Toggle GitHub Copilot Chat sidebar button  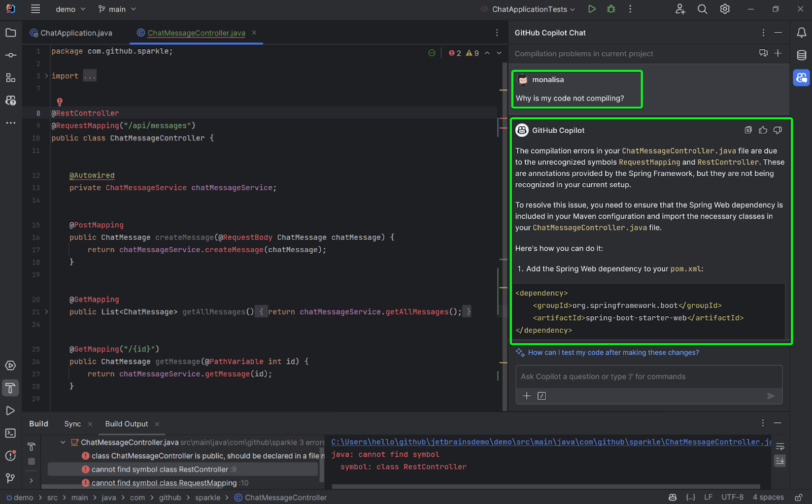(x=801, y=78)
